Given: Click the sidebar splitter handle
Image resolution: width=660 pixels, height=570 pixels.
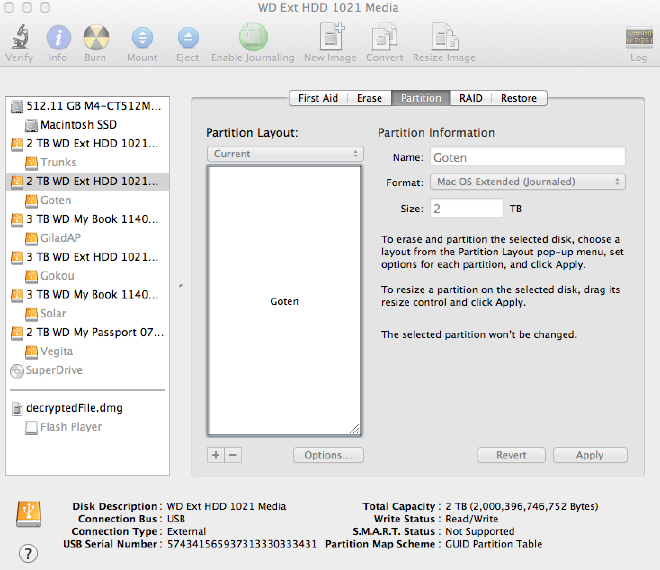Looking at the screenshot, I should [181, 286].
